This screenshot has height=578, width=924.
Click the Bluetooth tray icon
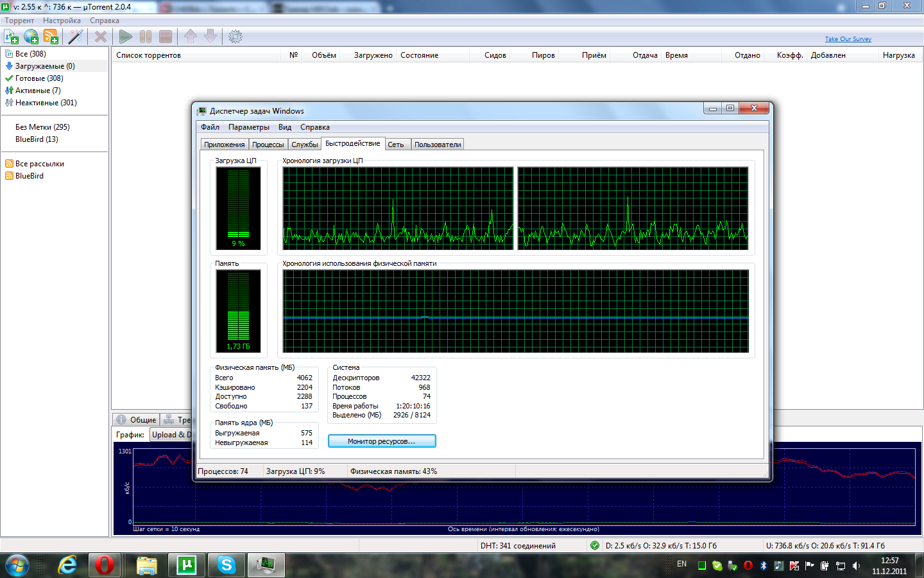click(764, 566)
